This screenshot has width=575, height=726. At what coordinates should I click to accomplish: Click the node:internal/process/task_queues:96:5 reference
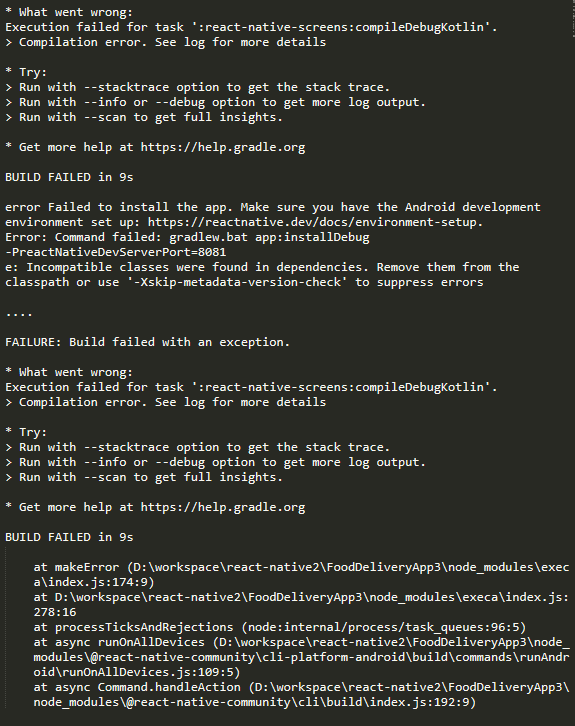(x=383, y=627)
